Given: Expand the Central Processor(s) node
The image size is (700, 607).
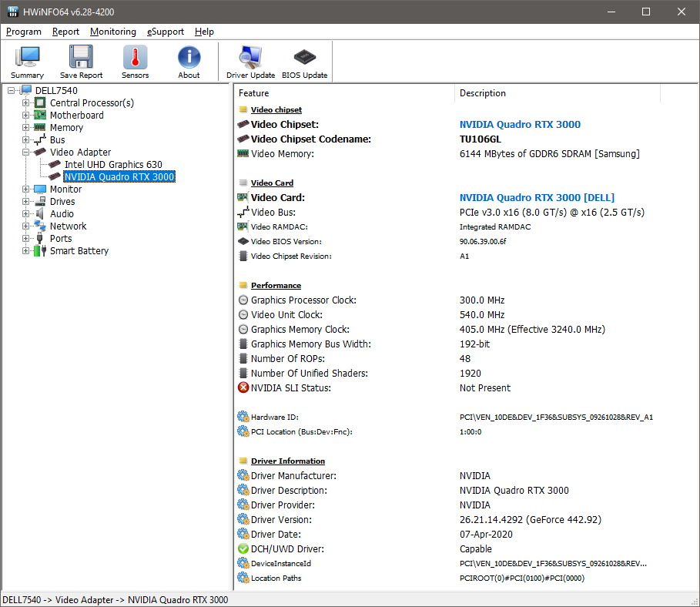Looking at the screenshot, I should (26, 102).
